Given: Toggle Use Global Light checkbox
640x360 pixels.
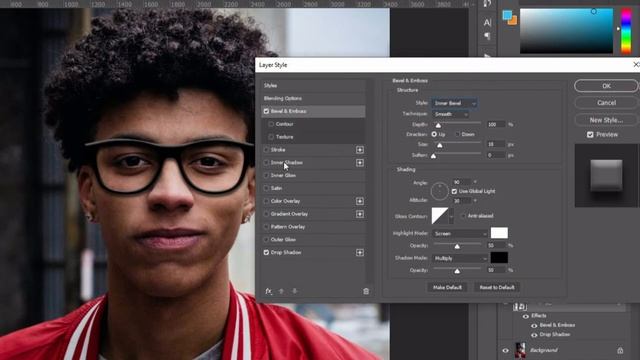Looking at the screenshot, I should [454, 191].
